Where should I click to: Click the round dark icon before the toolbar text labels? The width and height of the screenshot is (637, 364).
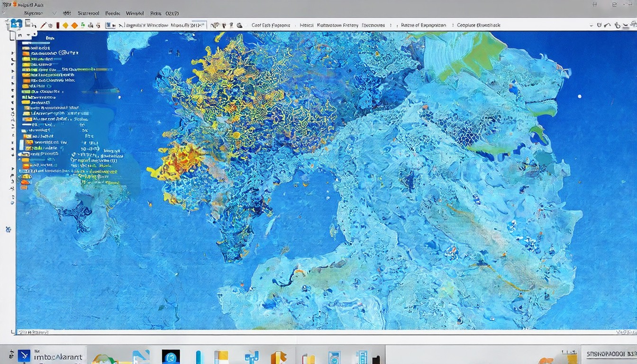[x=239, y=26]
